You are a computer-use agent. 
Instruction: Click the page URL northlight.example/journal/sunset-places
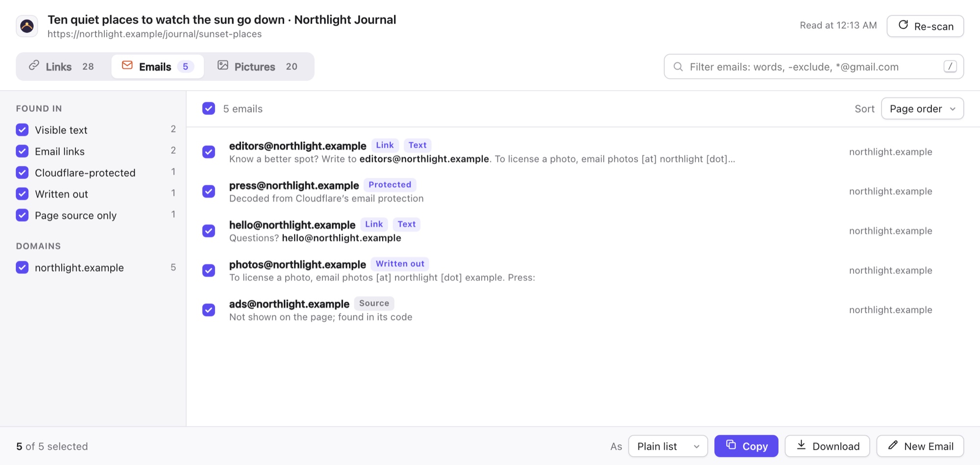[155, 34]
